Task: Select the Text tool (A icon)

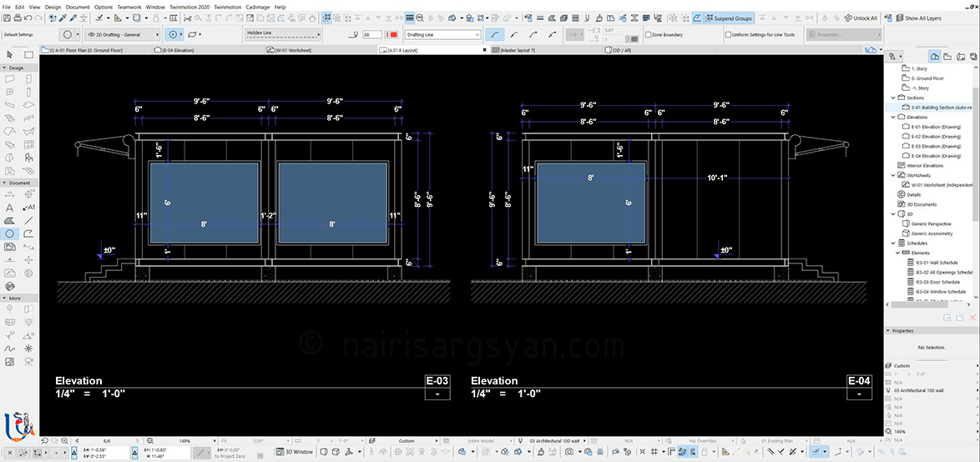Action: coord(9,208)
